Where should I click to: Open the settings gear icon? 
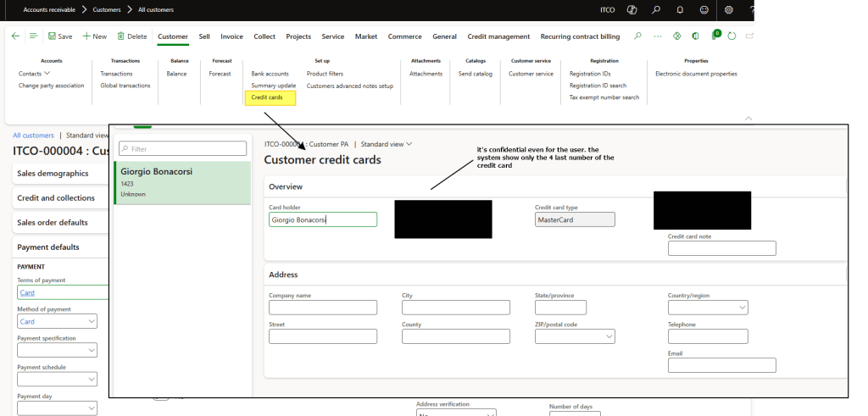point(729,9)
